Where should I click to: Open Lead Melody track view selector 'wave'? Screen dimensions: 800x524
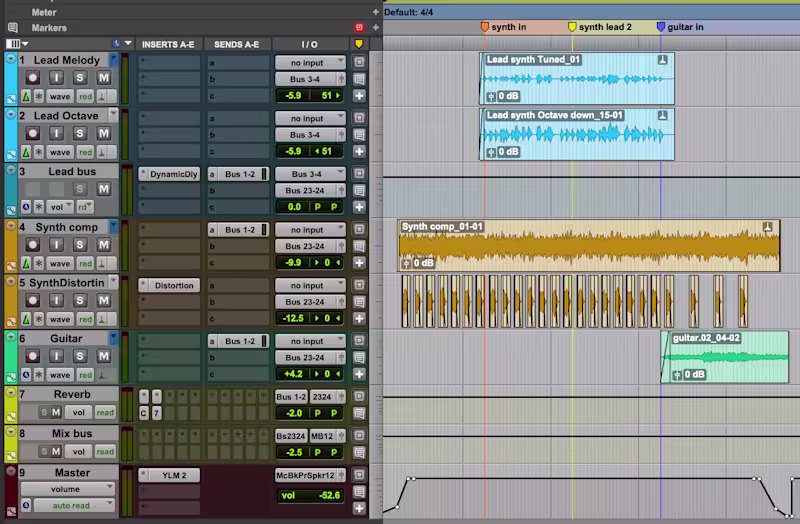[60, 96]
